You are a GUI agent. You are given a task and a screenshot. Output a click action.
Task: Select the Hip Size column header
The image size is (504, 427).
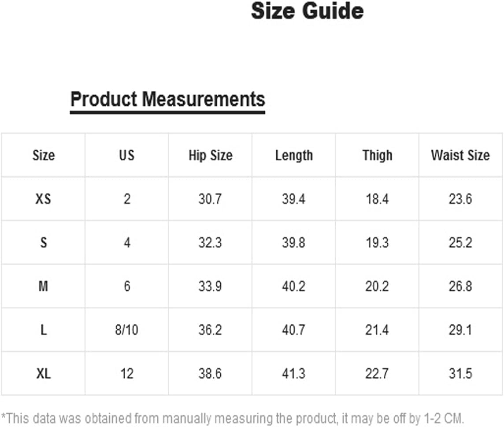(x=210, y=155)
